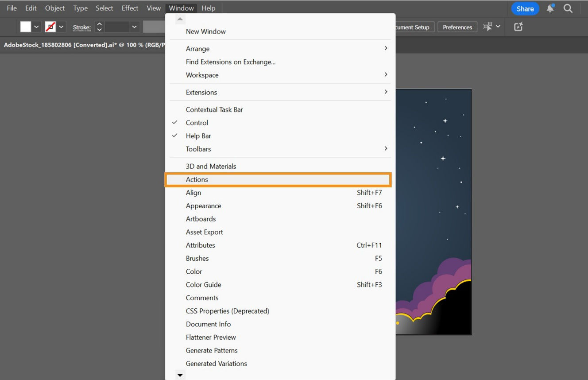Click the down arrow at the menu bottom

click(x=180, y=374)
